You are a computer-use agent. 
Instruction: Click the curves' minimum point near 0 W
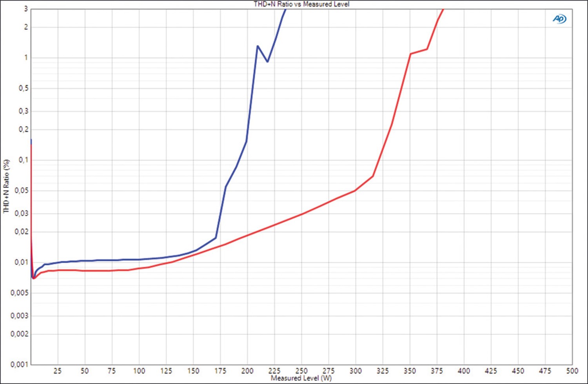tap(34, 278)
